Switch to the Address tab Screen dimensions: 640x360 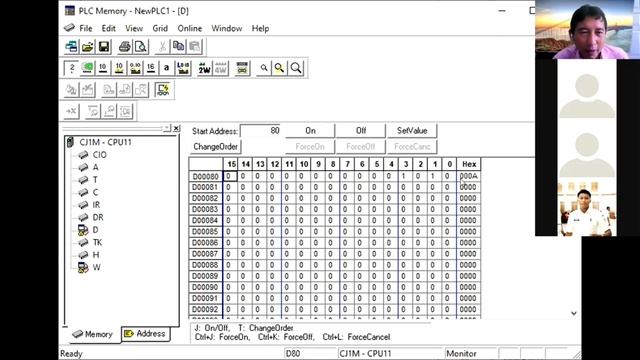click(145, 333)
